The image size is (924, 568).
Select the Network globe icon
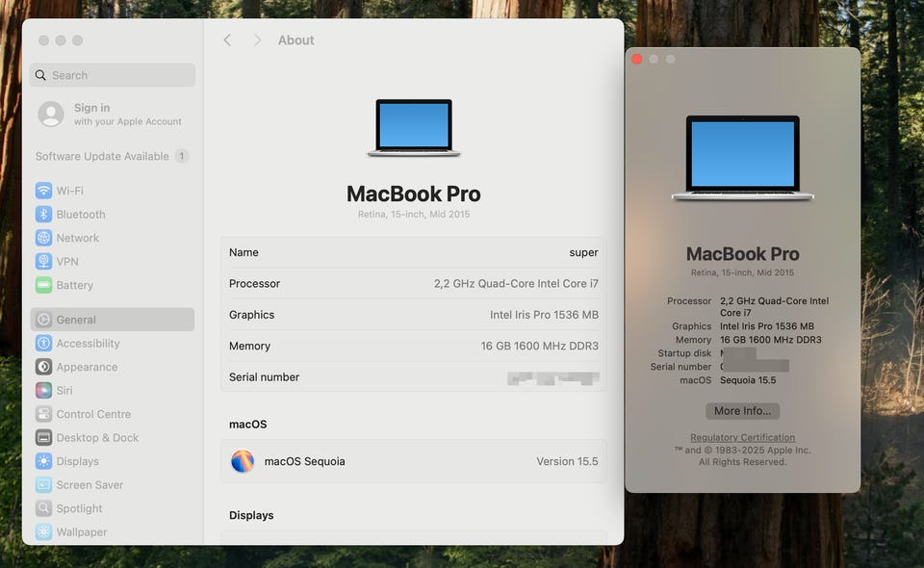[43, 238]
